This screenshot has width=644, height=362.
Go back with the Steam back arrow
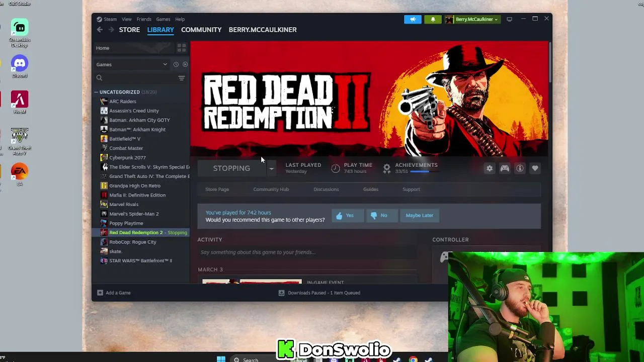click(x=100, y=30)
